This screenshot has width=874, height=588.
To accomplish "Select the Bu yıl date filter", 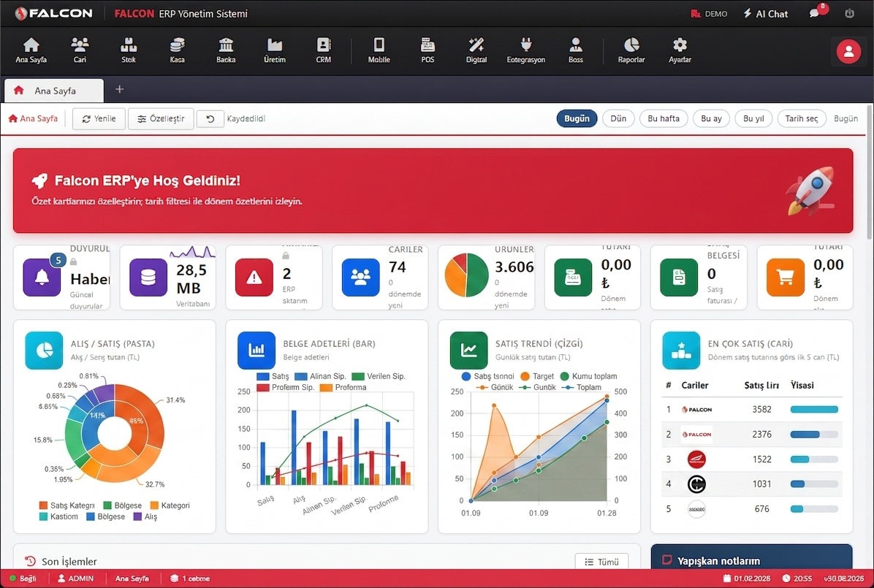I will pos(753,118).
